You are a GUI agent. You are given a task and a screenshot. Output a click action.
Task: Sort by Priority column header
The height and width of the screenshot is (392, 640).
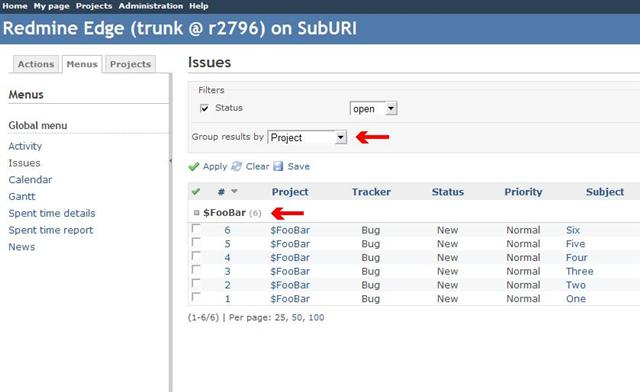click(523, 192)
